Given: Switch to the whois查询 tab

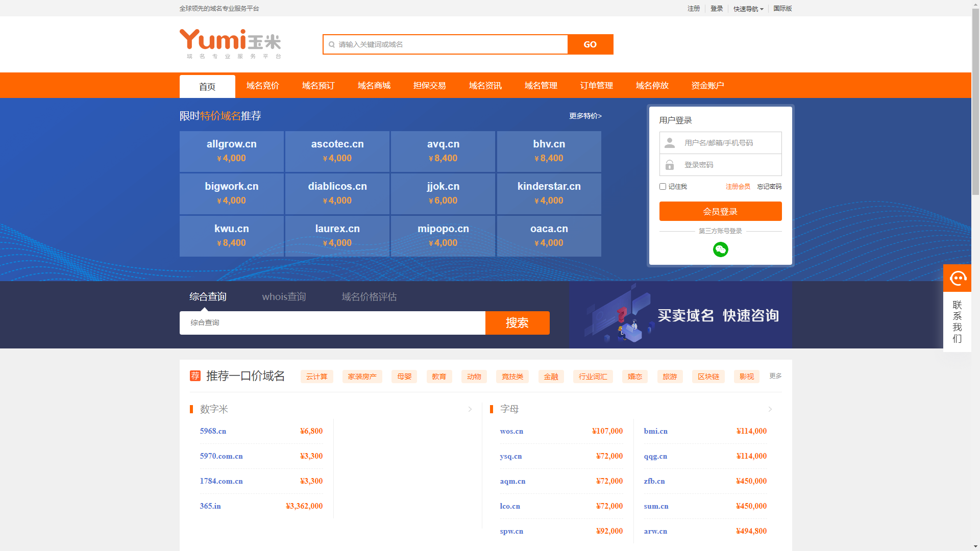Looking at the screenshot, I should pos(284,297).
